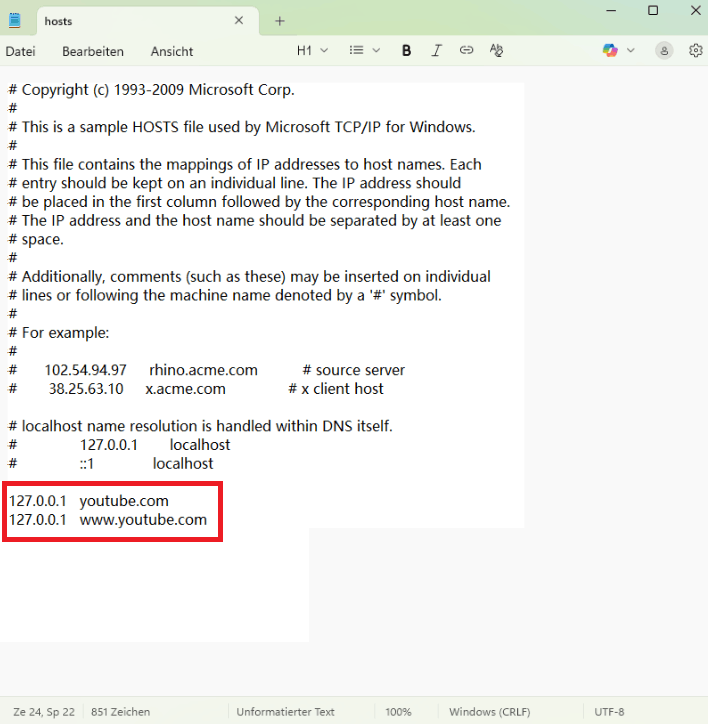
Task: Open the Ansicht menu
Action: tap(172, 51)
